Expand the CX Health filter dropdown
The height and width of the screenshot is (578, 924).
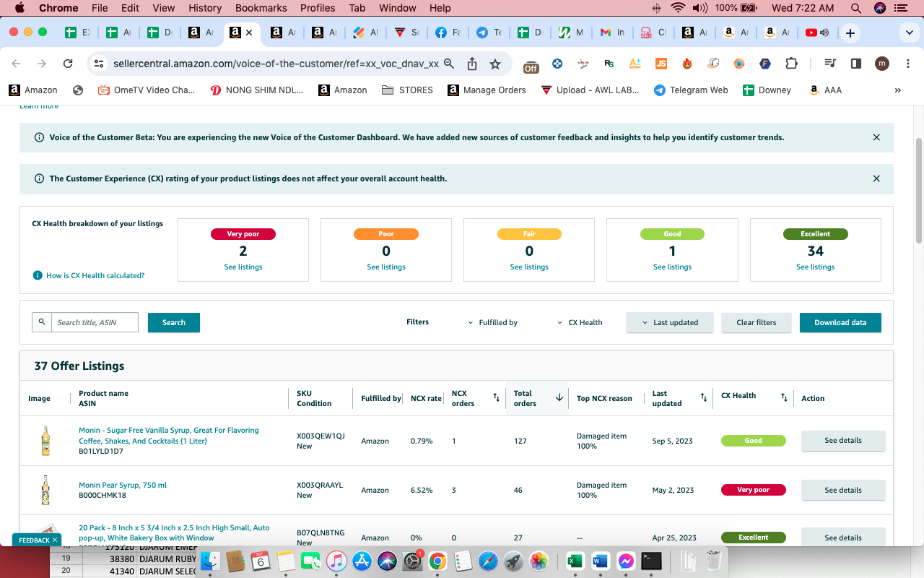click(580, 322)
